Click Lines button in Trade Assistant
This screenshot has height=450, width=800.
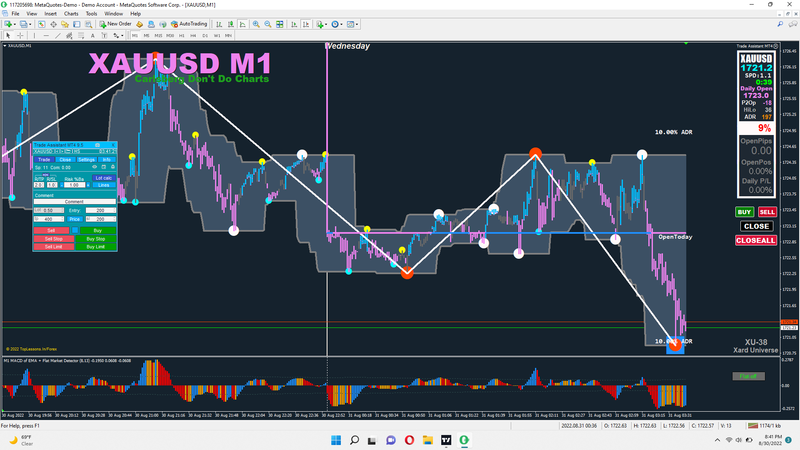pos(104,185)
